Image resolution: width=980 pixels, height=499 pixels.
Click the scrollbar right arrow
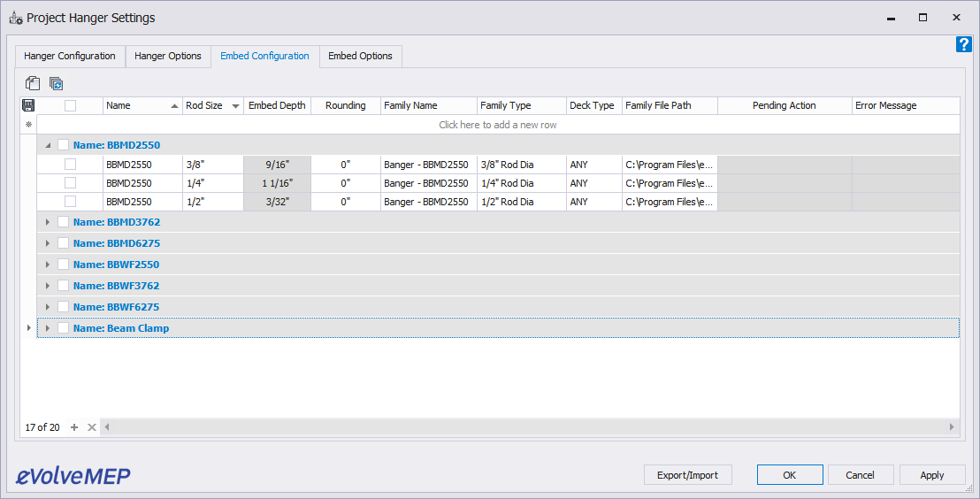(x=952, y=427)
